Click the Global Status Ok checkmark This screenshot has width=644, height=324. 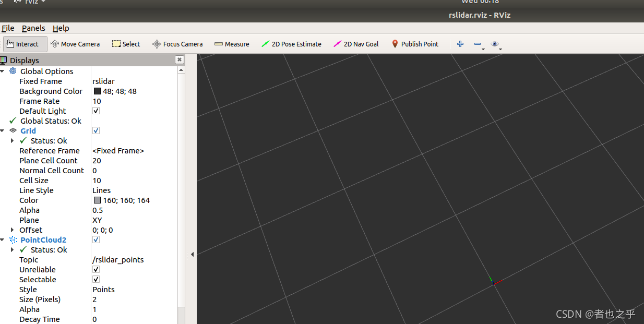click(13, 121)
